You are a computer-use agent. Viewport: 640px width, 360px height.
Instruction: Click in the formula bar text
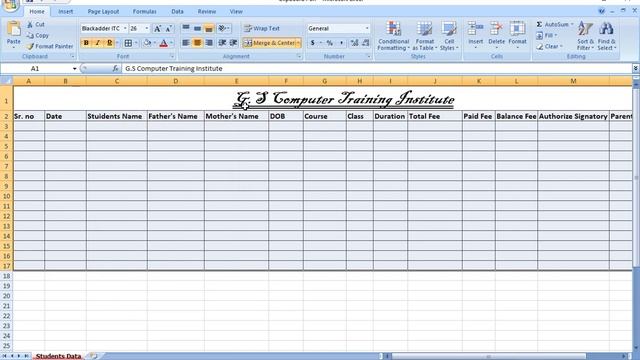[x=173, y=69]
